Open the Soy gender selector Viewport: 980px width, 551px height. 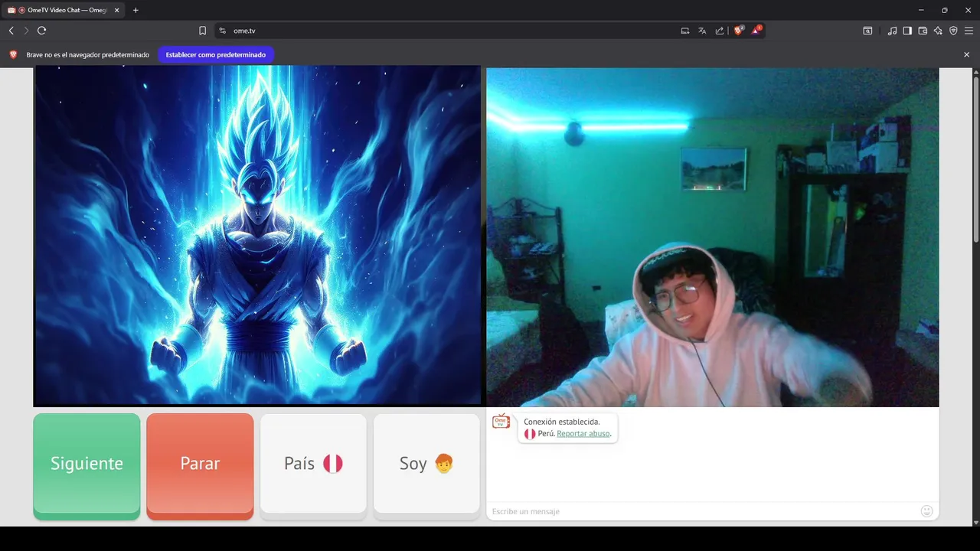coord(426,464)
